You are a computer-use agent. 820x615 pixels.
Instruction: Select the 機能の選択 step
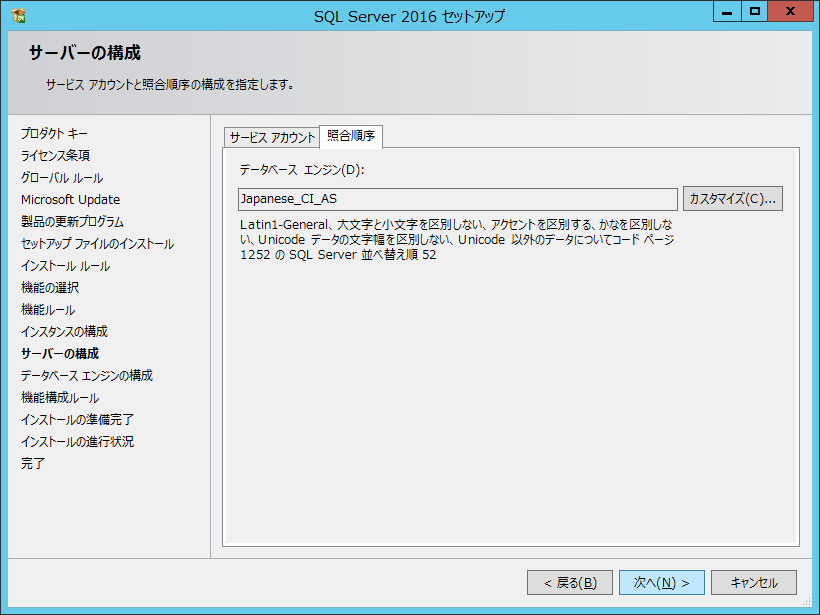pos(48,288)
